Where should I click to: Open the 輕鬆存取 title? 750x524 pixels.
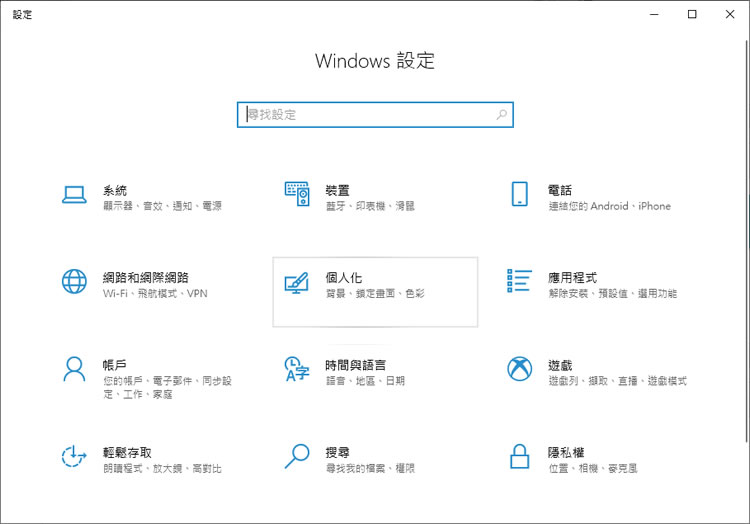[127, 452]
